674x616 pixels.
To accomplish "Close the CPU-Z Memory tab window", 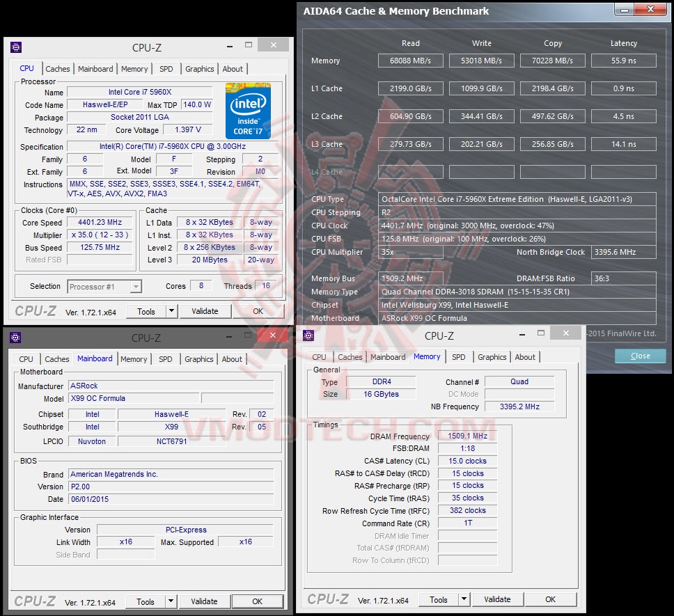I will (x=566, y=333).
